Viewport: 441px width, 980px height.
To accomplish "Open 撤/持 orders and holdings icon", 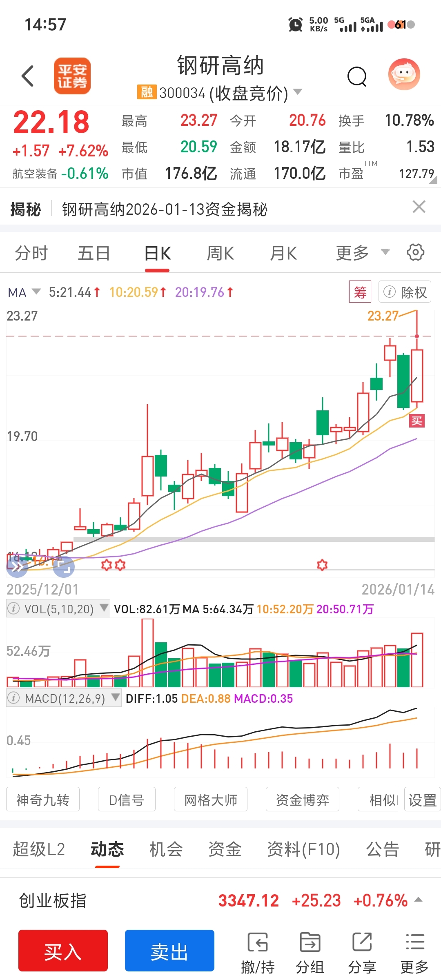I will point(258,953).
